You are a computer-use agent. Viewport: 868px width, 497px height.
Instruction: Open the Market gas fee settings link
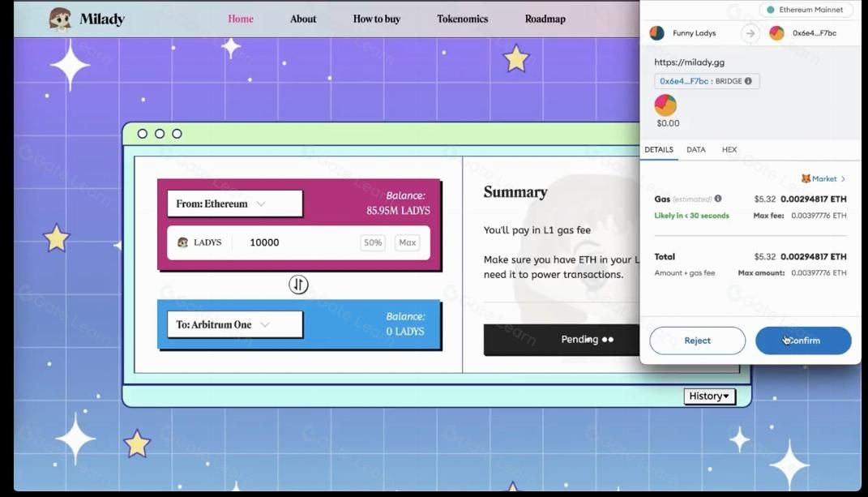824,178
